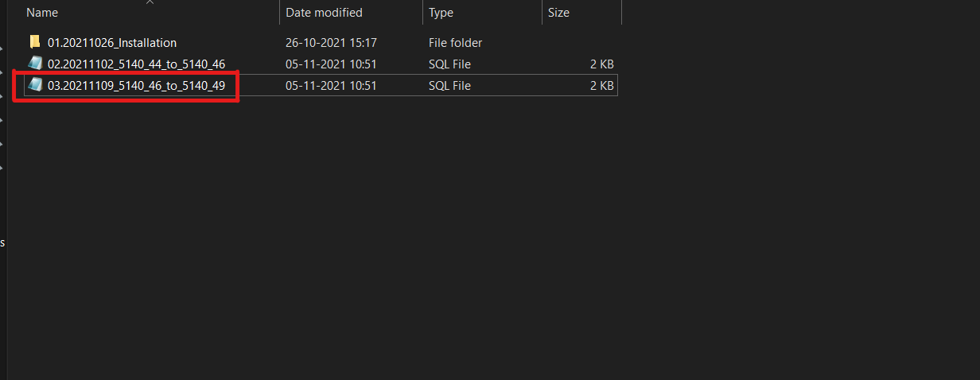Select the file named 02.20211102_5140_44_to_5140_46
Image resolution: width=980 pixels, height=380 pixels.
click(136, 64)
